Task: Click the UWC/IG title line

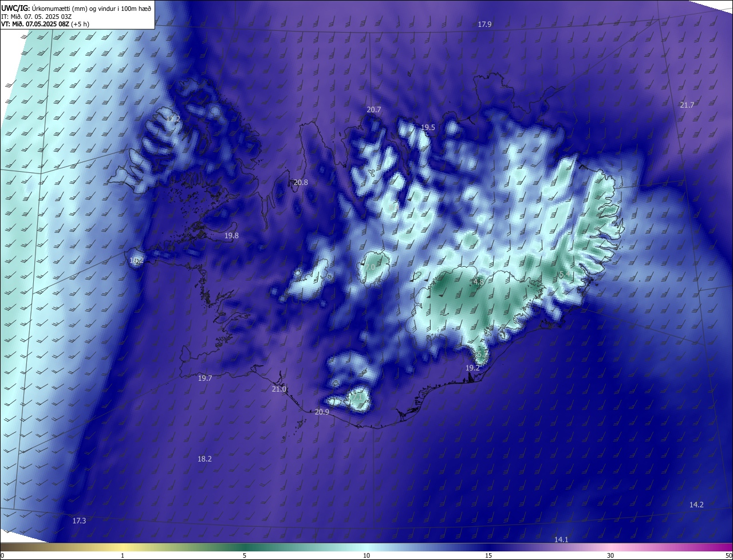Action: point(76,7)
